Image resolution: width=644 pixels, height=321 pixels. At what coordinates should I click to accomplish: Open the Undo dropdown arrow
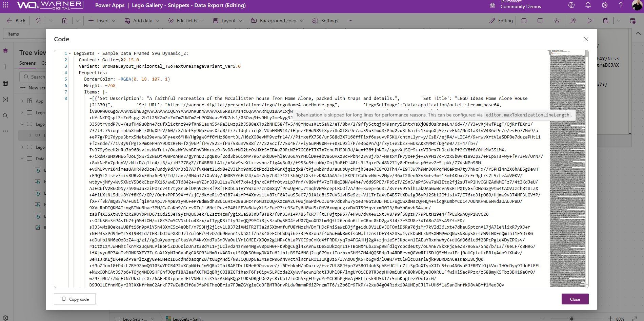(51, 21)
